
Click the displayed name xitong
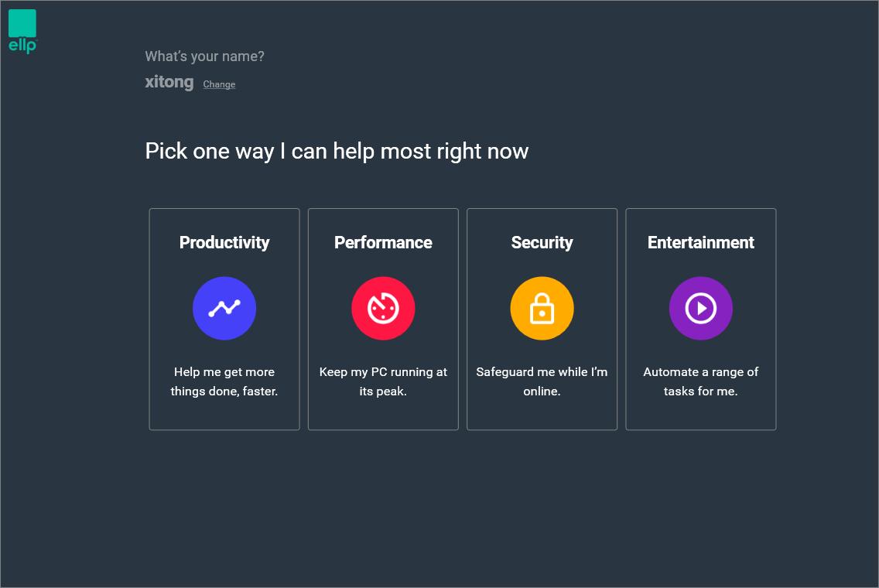click(169, 82)
